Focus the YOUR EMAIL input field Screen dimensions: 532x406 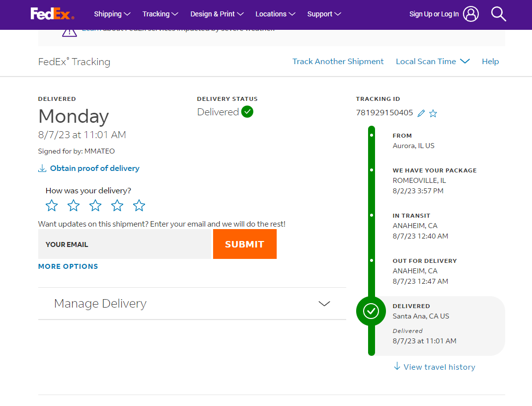tap(125, 244)
